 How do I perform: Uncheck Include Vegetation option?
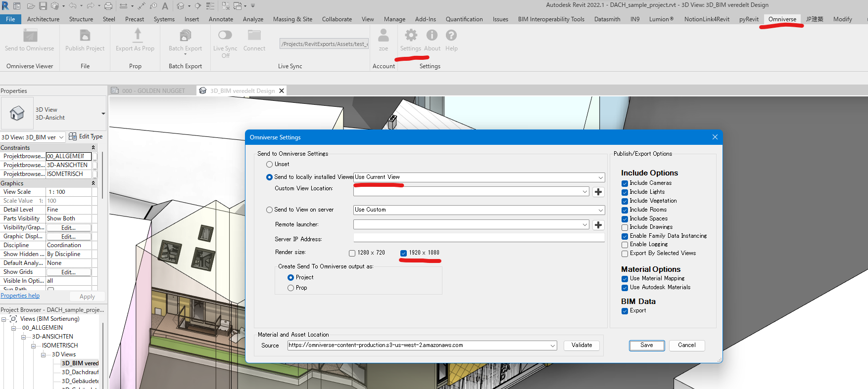(x=625, y=201)
